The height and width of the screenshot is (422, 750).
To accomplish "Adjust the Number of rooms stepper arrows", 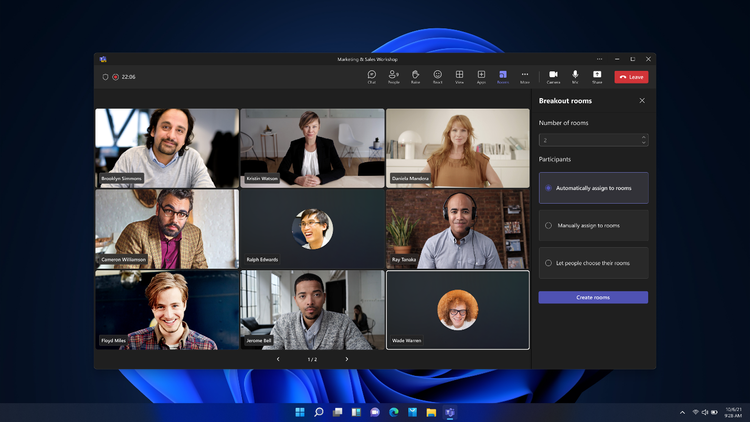I will point(643,140).
